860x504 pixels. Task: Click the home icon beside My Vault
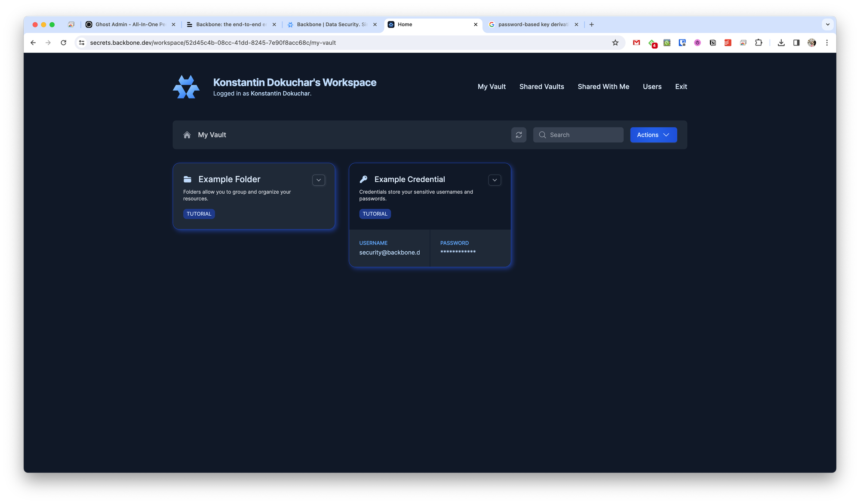(x=187, y=135)
